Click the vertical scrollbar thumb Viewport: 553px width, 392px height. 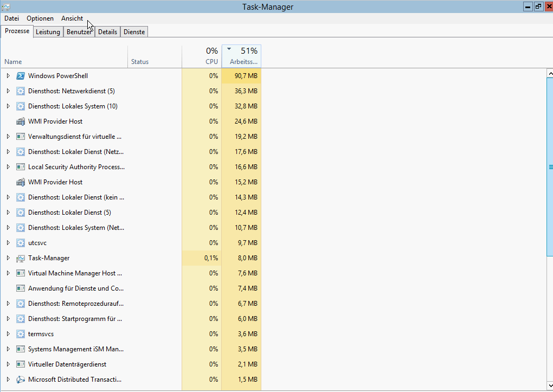(550, 167)
